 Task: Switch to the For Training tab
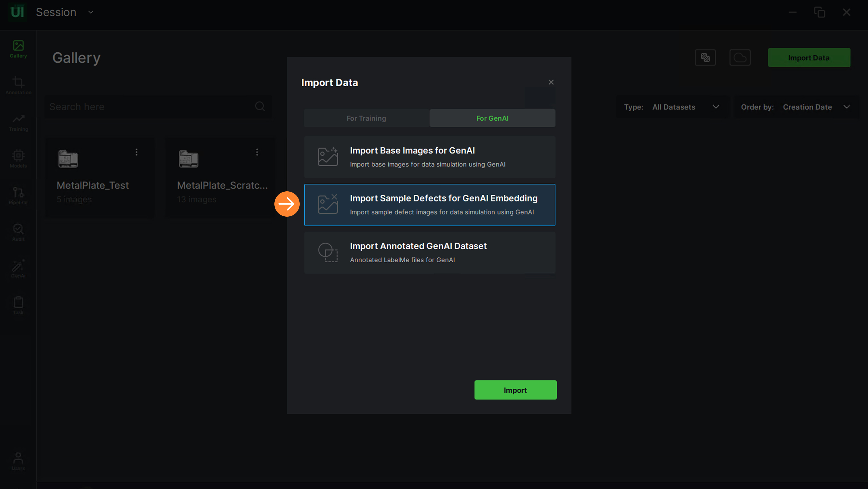point(366,118)
